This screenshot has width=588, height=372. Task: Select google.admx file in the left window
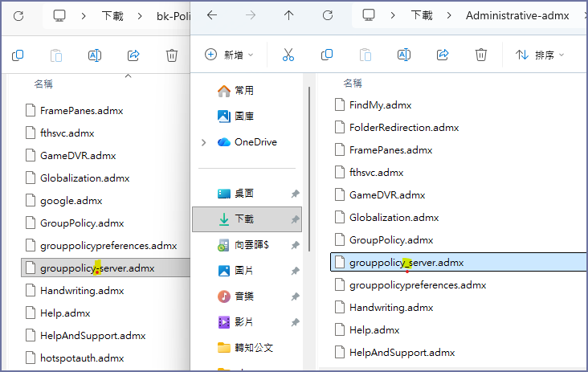click(71, 201)
